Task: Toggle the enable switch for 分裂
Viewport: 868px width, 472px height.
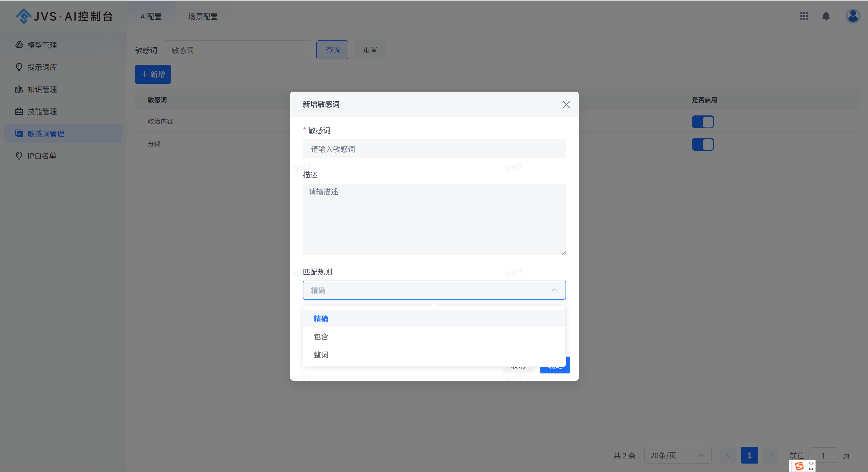Action: click(x=702, y=144)
